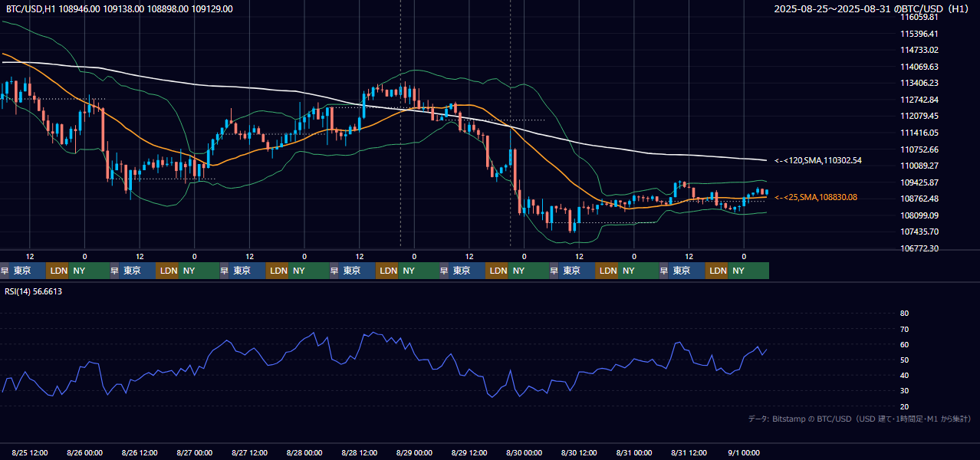980x460 pixels.
Task: Select the 9/1 00:00 date label
Action: click(744, 453)
